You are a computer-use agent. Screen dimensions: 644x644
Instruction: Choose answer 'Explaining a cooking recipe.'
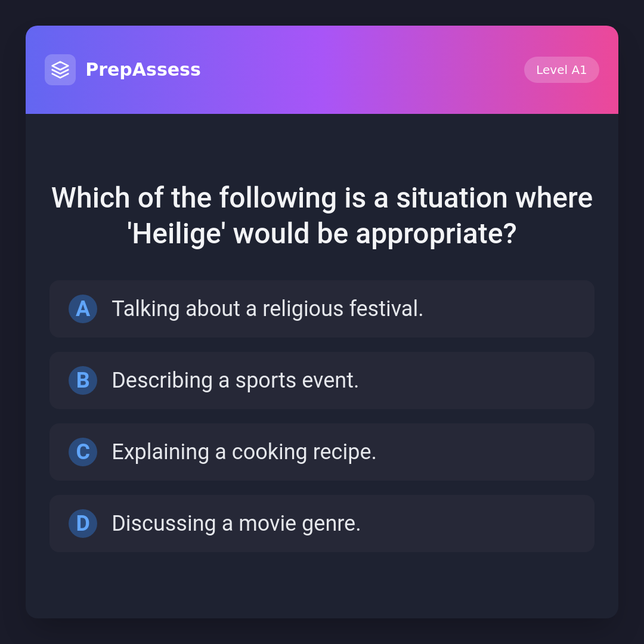click(x=244, y=452)
